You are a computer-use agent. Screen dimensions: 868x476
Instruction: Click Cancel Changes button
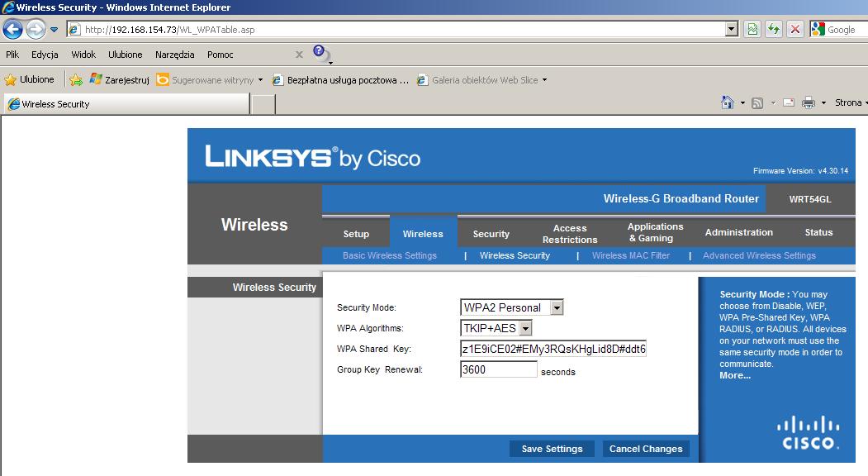(x=646, y=449)
